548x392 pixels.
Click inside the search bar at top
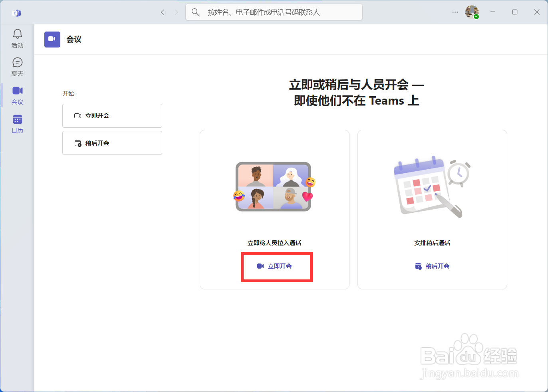274,12
